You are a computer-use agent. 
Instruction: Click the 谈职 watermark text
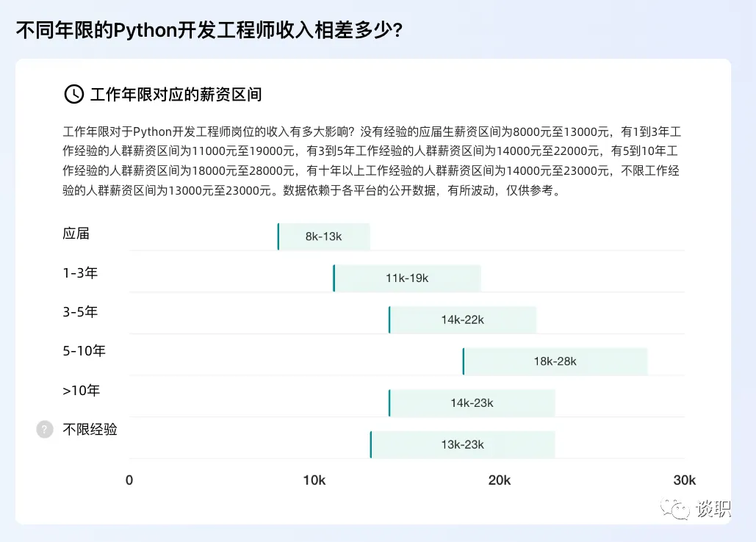tap(714, 508)
